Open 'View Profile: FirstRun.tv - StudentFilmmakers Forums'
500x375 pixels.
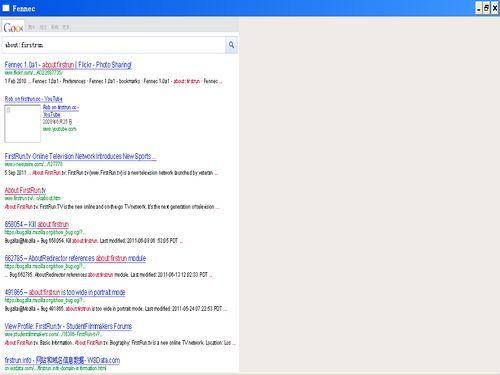[68, 326]
